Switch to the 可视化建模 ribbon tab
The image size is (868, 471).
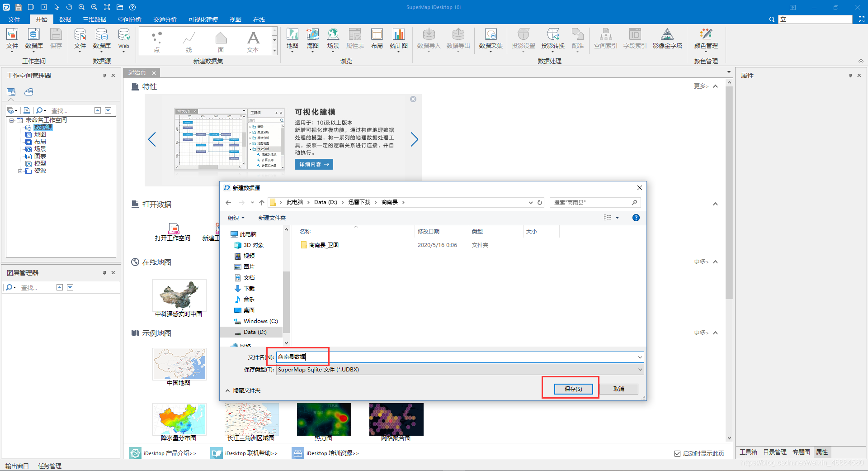coord(203,19)
